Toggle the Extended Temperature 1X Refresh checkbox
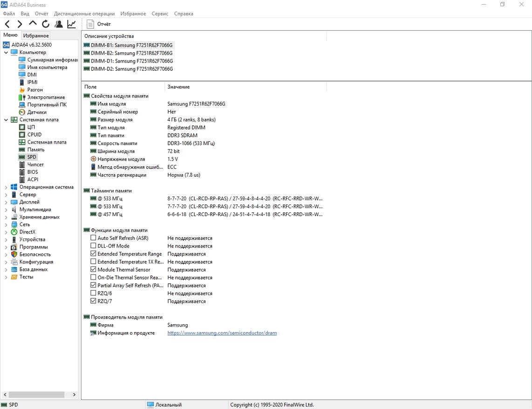 [x=93, y=261]
